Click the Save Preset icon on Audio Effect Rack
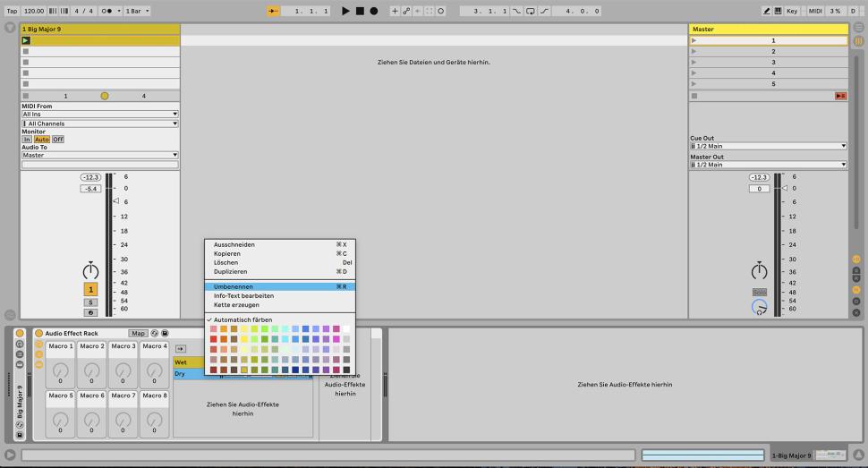This screenshot has width=868, height=468. coord(165,333)
